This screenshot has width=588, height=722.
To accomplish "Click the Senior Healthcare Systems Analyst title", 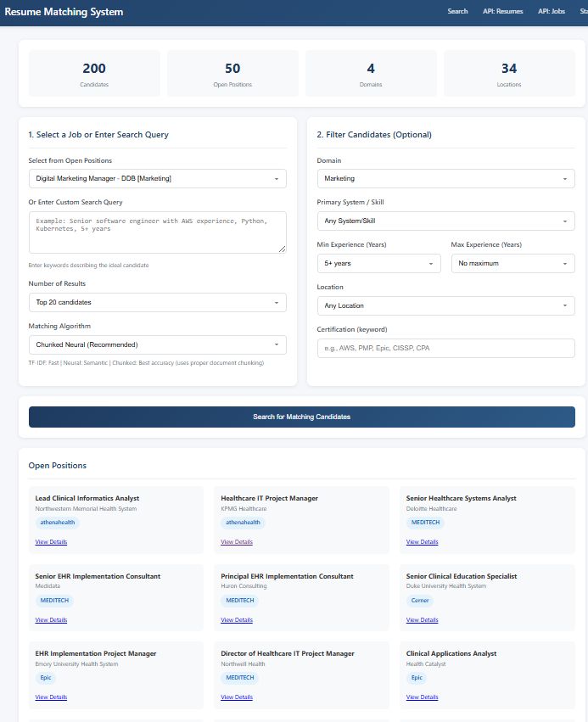I will pos(461,498).
